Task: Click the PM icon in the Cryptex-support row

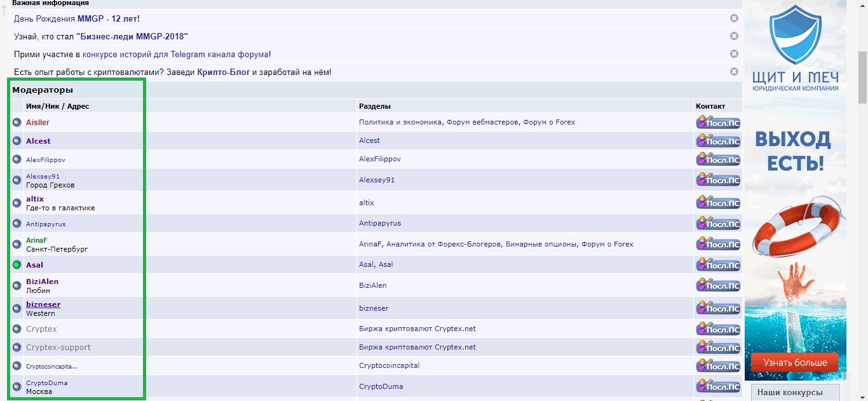Action: tap(718, 348)
